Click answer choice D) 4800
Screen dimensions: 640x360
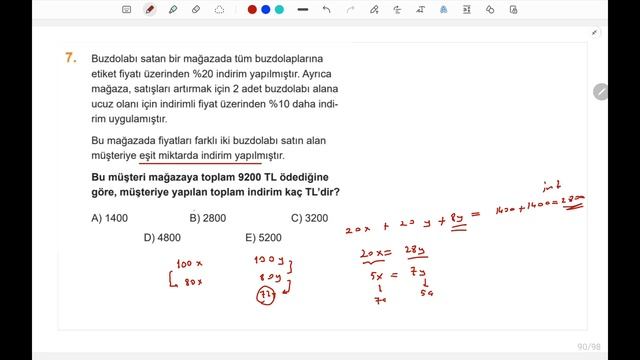pyautogui.click(x=162, y=238)
